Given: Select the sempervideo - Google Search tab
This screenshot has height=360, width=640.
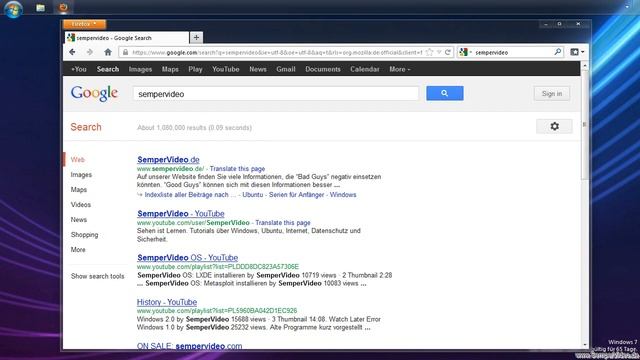Looking at the screenshot, I should click(x=126, y=38).
